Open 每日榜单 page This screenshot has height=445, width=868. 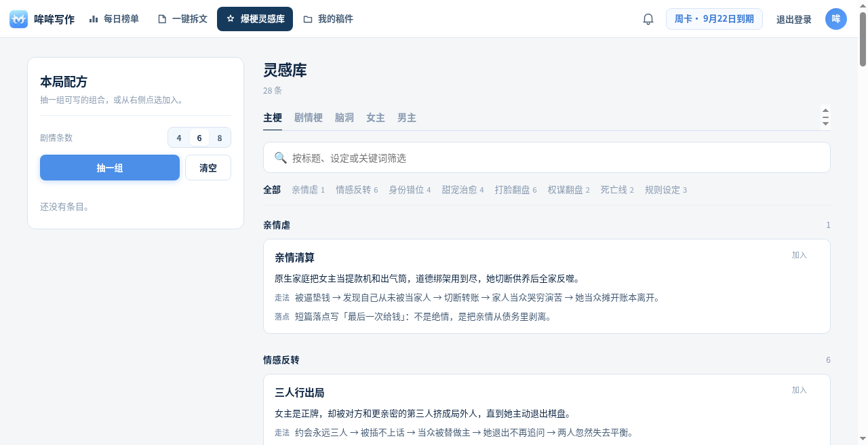click(x=114, y=19)
